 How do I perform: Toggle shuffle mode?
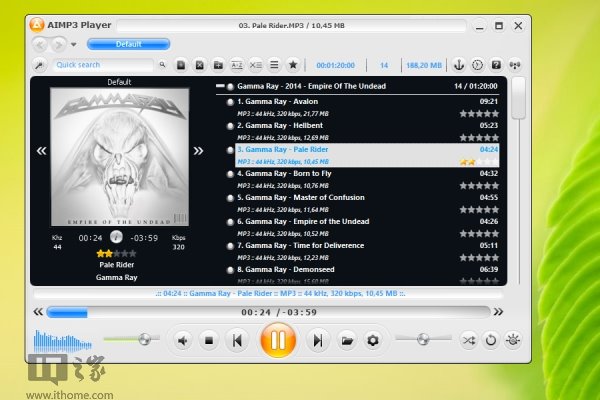[x=468, y=341]
